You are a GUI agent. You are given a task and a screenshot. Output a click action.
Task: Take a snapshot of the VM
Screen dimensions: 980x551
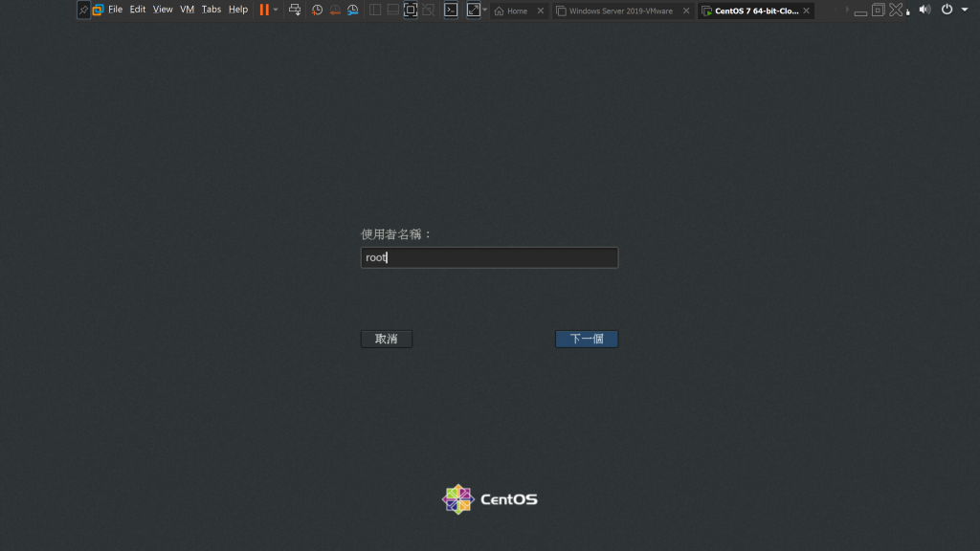pos(317,10)
